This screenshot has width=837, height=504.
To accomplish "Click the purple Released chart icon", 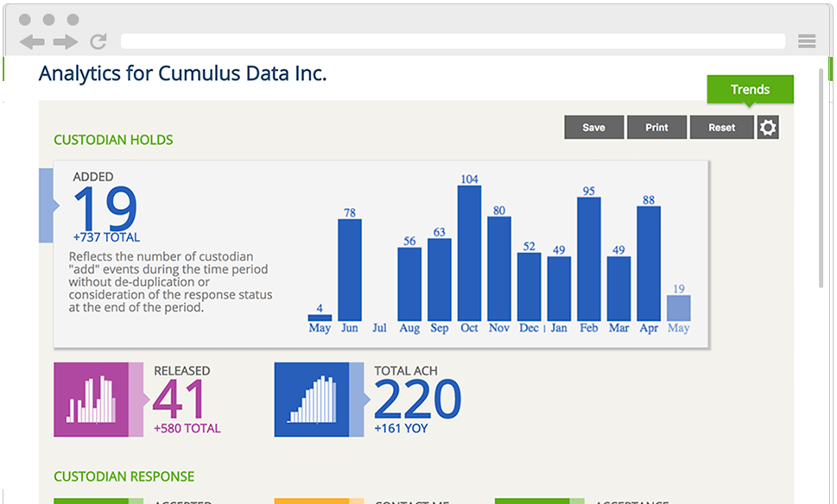I will coord(92,400).
